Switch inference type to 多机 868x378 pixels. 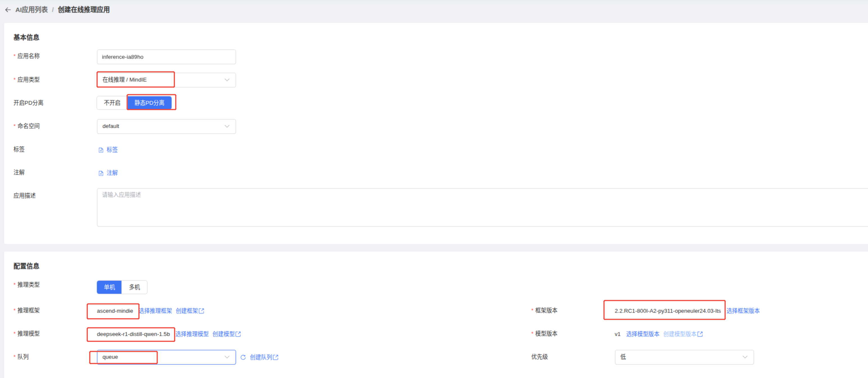point(134,287)
